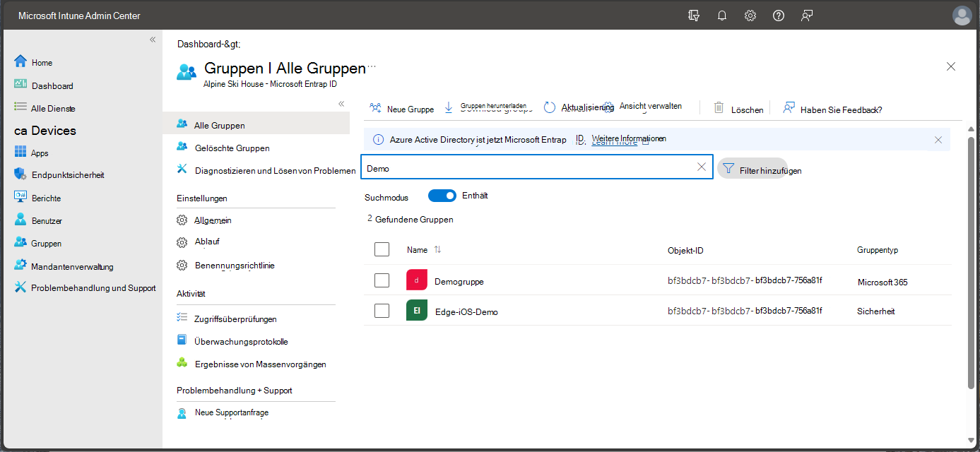Viewport: 980px width, 452px height.
Task: Open the help question mark icon
Action: point(778,16)
